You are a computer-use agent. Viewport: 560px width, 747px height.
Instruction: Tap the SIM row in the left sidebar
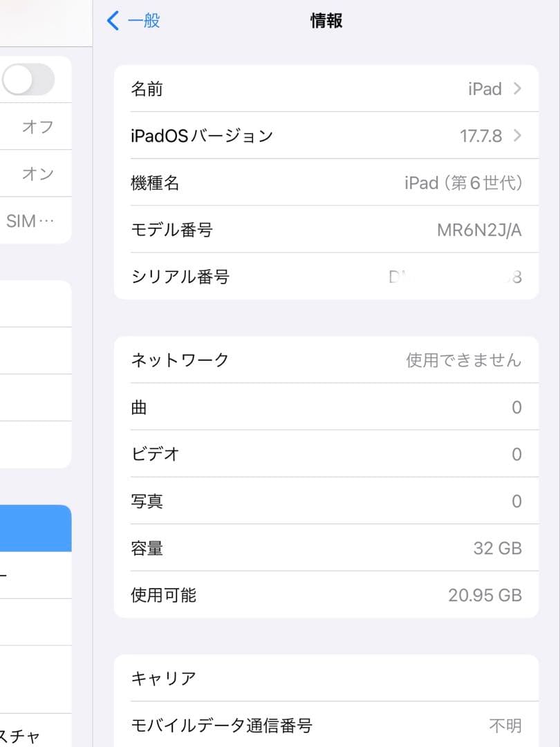pos(36,221)
